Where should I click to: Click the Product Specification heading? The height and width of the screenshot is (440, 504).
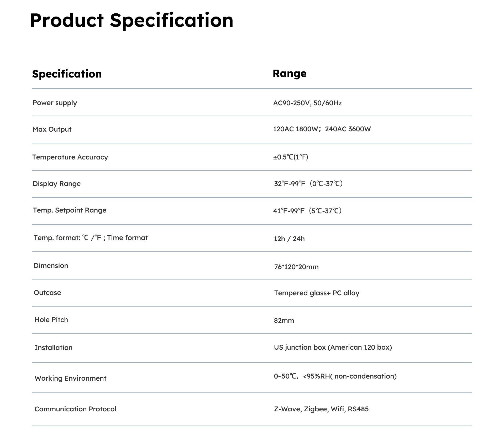(132, 20)
